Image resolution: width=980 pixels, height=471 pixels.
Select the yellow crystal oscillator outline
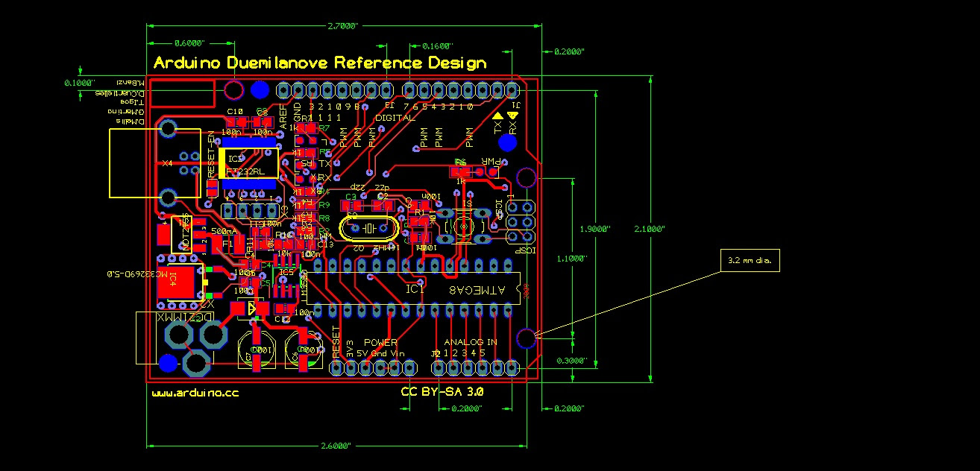pos(370,228)
